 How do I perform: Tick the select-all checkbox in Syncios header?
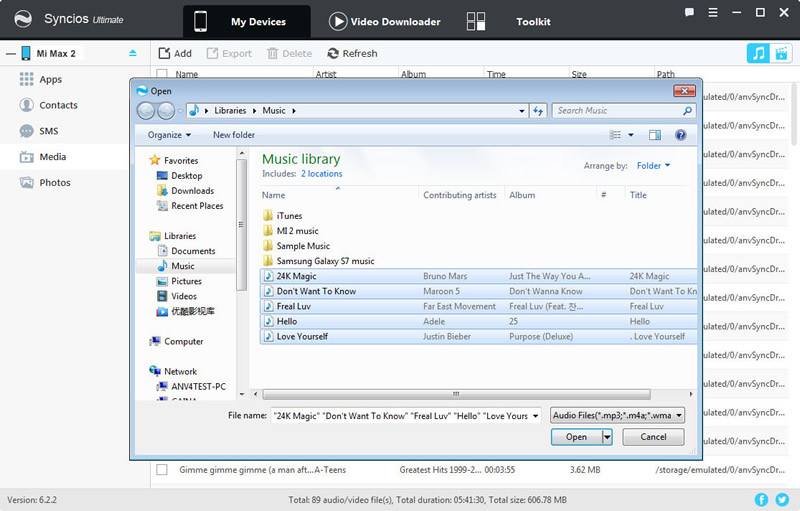[162, 74]
